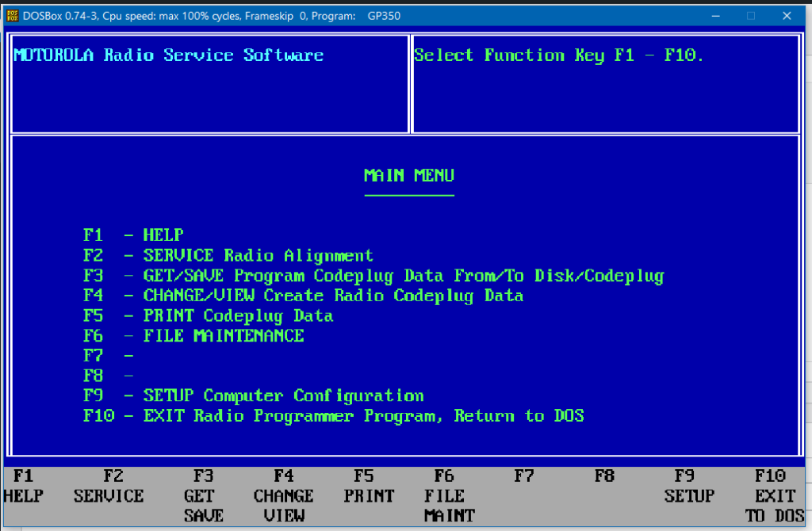Select EXIT Radio Programmer Program menu line
This screenshot has width=812, height=531.
click(x=334, y=416)
